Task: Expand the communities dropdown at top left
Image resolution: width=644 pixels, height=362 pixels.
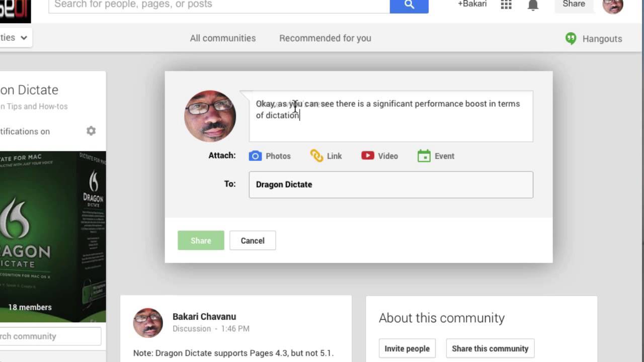Action: (x=15, y=38)
